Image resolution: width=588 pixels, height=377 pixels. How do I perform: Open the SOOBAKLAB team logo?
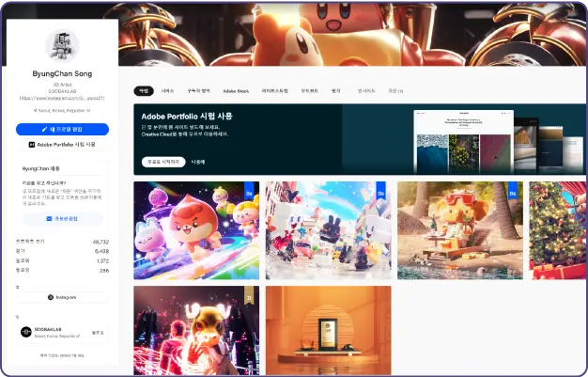(x=26, y=332)
